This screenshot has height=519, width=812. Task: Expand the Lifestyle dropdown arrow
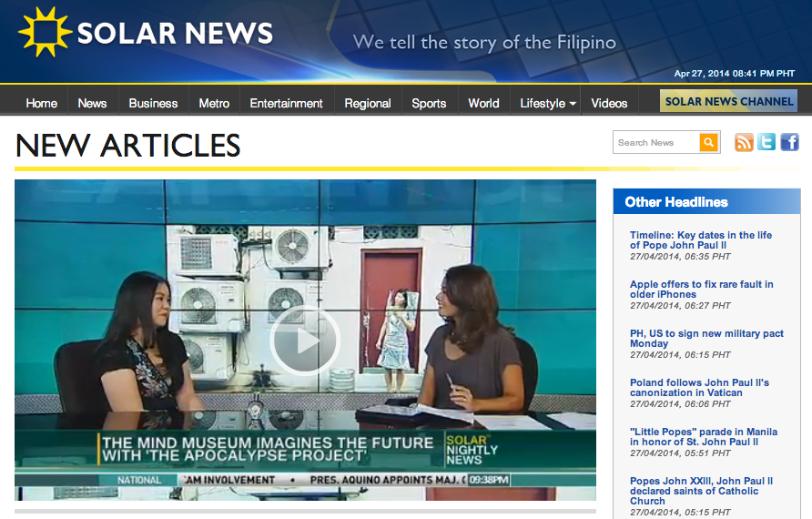pos(573,104)
